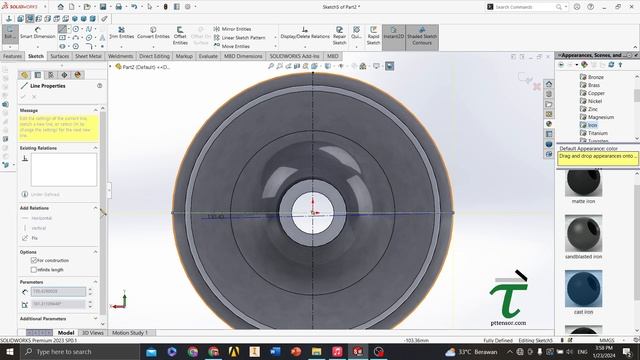This screenshot has height=360, width=640.
Task: Click the Repair Sketch tool
Action: [x=339, y=36]
